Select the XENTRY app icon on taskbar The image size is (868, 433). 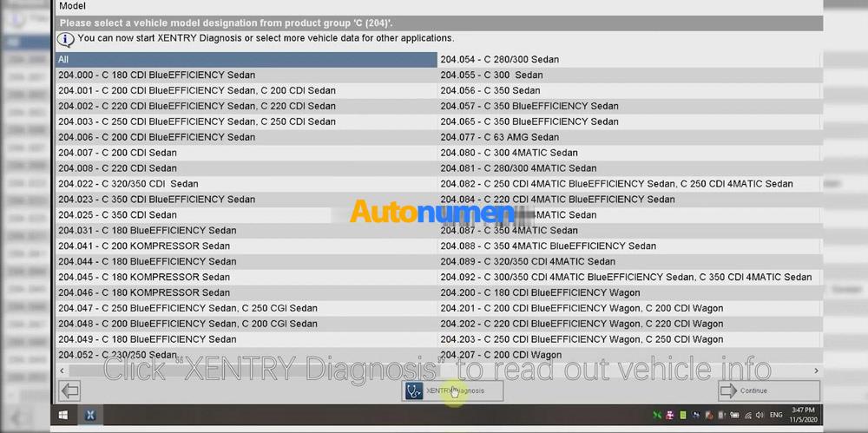pos(90,415)
